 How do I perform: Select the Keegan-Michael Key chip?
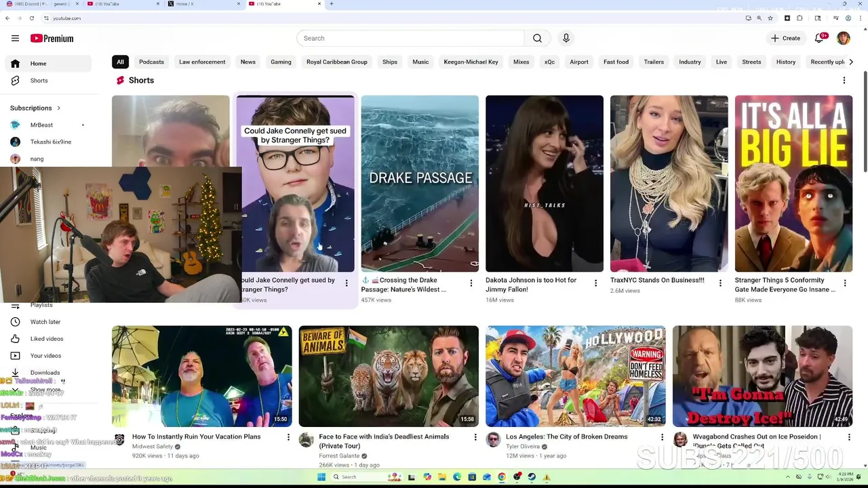click(x=471, y=62)
